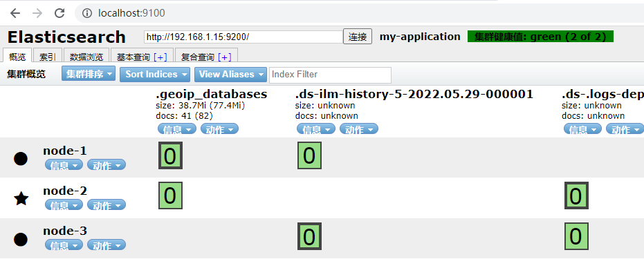Click shard 0 of .ds-.logs index on node-3
This screenshot has height=277, width=644.
(x=576, y=236)
